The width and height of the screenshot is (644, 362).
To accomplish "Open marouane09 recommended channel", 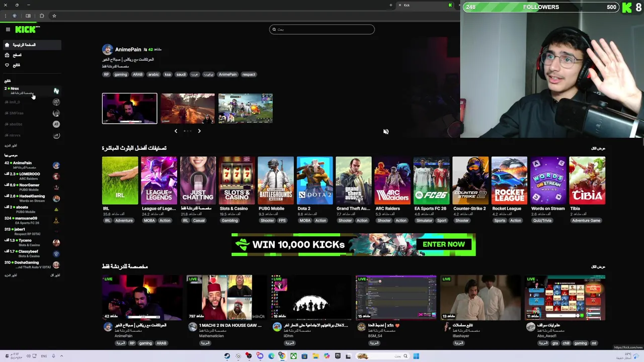I will point(31,220).
